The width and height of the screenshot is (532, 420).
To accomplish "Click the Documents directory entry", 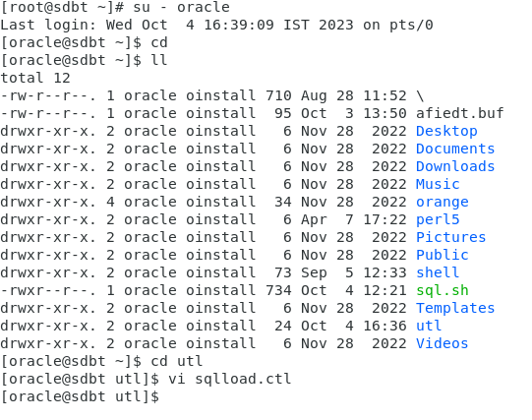I will pos(455,149).
